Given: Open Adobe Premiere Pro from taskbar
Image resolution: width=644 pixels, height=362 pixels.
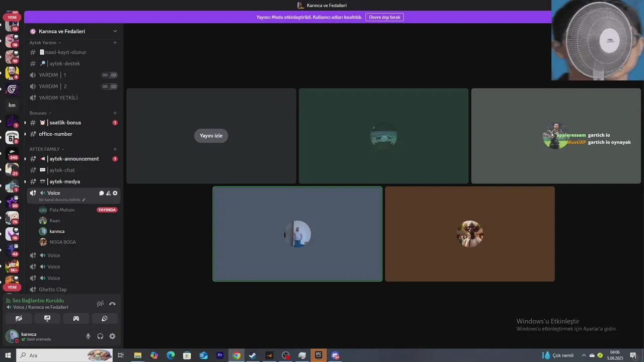Looking at the screenshot, I should pyautogui.click(x=220, y=355).
